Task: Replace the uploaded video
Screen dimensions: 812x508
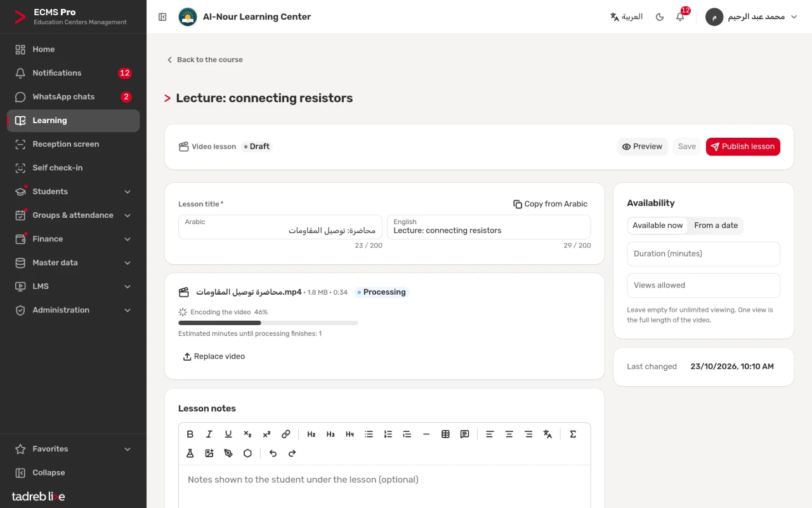Action: [x=214, y=357]
